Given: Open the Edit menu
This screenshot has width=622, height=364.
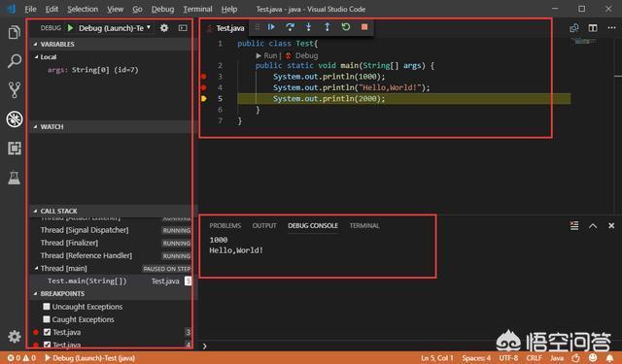Looking at the screenshot, I should [x=52, y=9].
